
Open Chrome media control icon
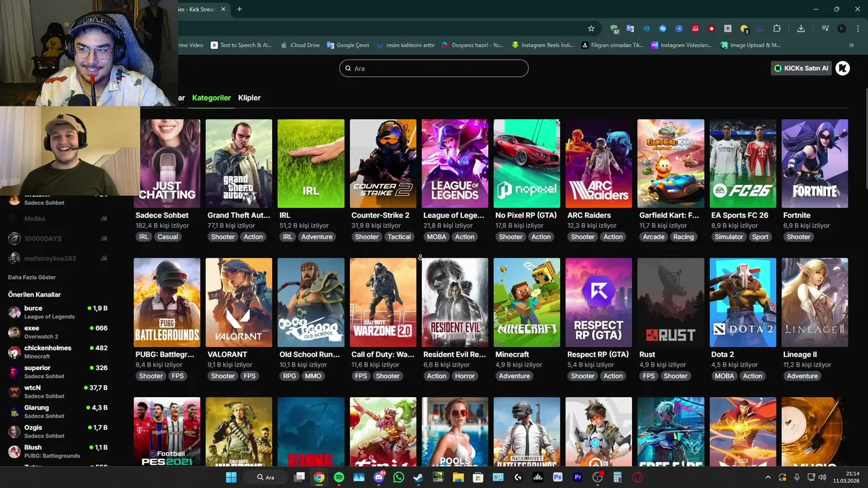click(825, 28)
